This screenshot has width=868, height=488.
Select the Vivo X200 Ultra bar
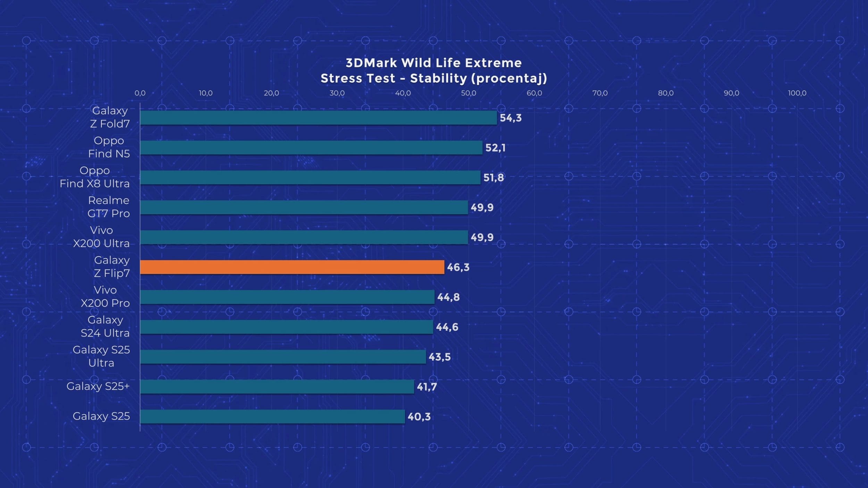click(304, 237)
